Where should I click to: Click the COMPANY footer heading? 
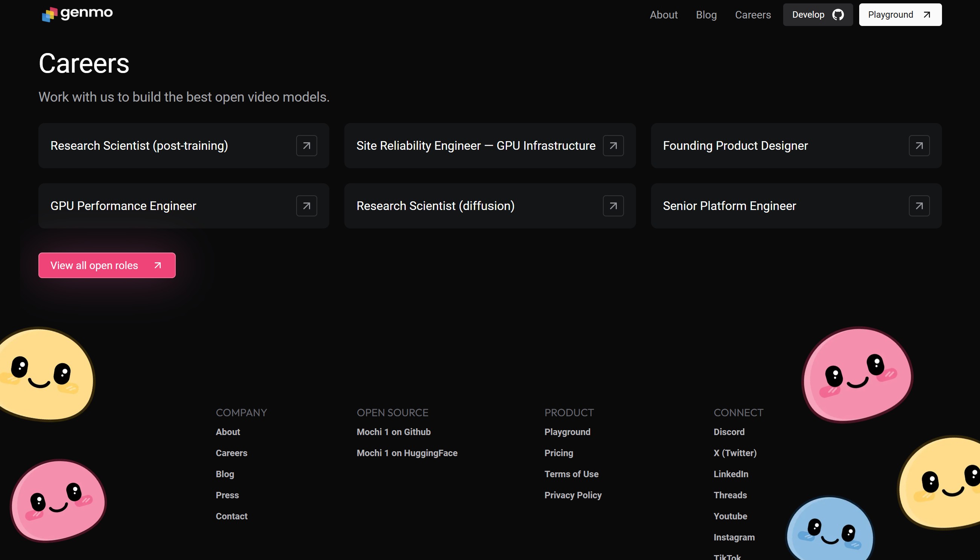[x=241, y=412]
